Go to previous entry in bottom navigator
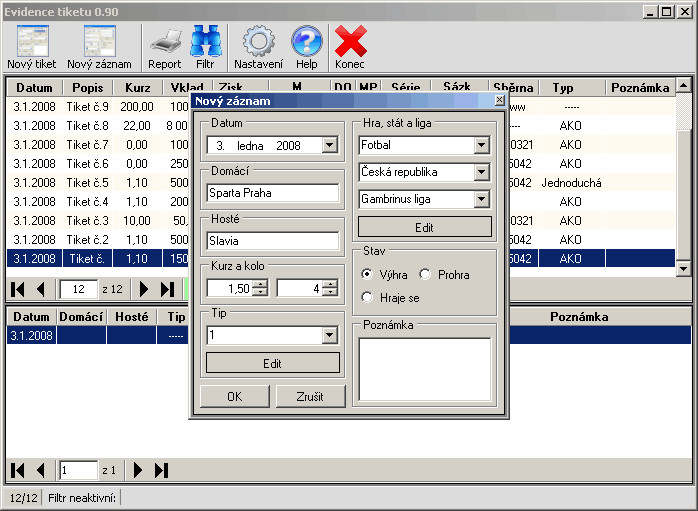 click(x=41, y=470)
